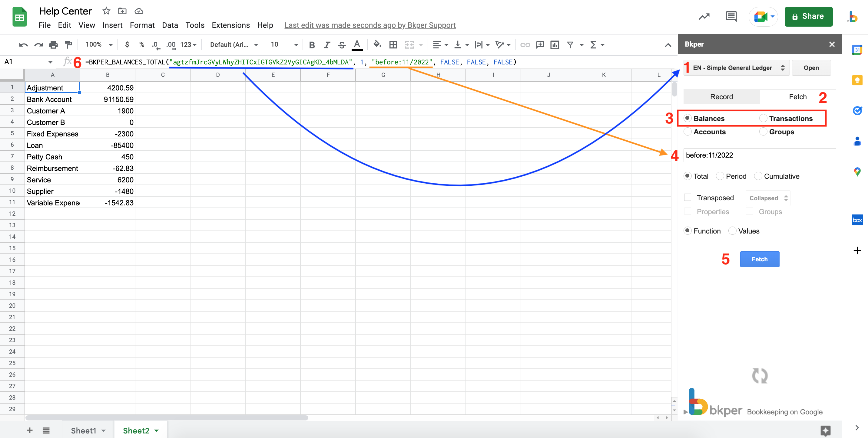The image size is (868, 438).
Task: Switch to the Sheet1 tab
Action: tap(84, 430)
